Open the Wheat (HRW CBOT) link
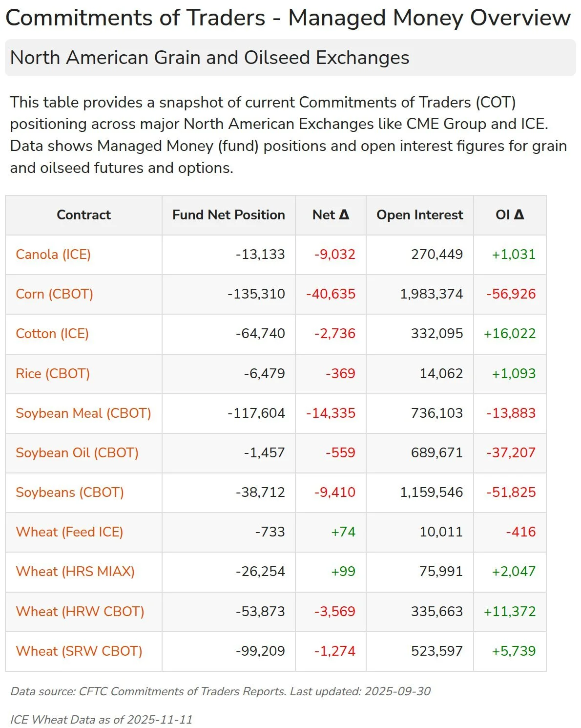This screenshot has width=581, height=728. (x=80, y=612)
